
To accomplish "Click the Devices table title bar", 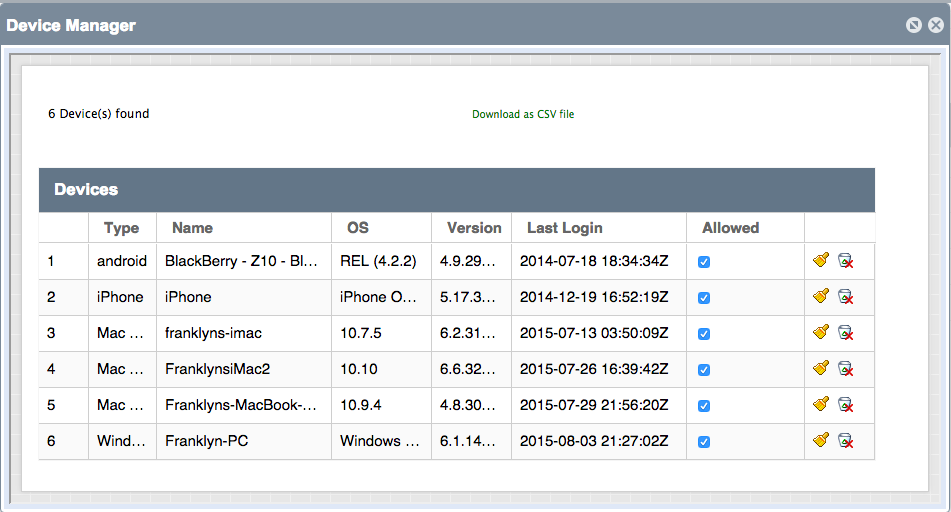I will pos(457,190).
